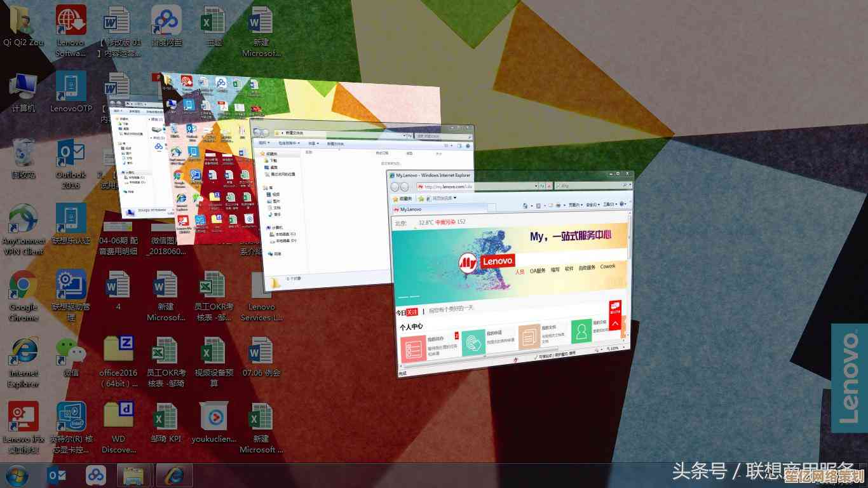Screen dimensions: 868x488
Task: Click the 计算机 (Computer) desktop icon
Action: pyautogui.click(x=24, y=88)
